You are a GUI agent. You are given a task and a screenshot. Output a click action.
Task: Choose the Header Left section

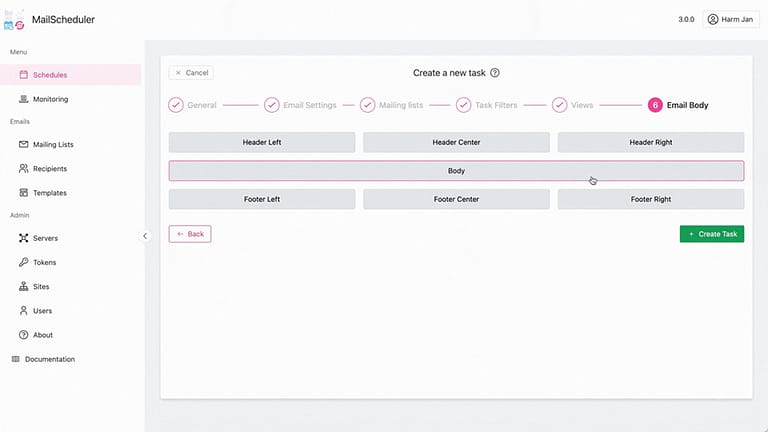point(262,142)
